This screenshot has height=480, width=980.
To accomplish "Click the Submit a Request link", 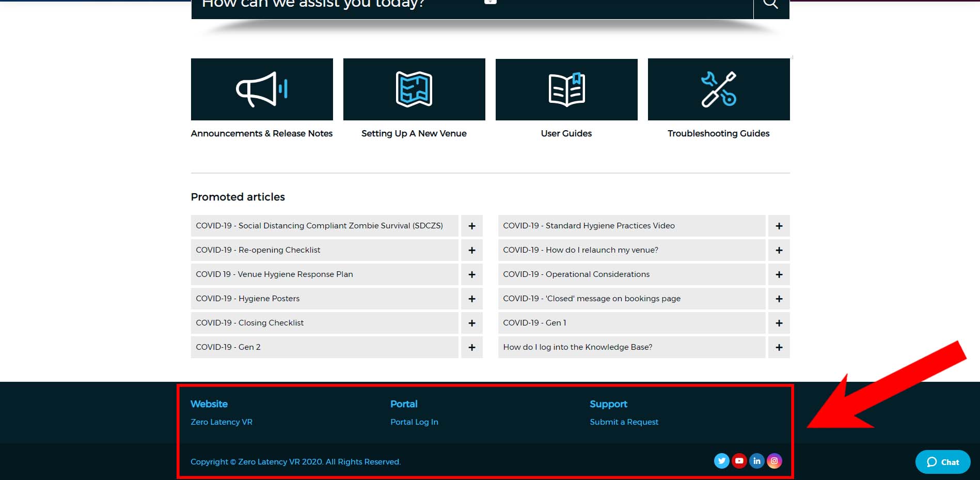I will (624, 422).
